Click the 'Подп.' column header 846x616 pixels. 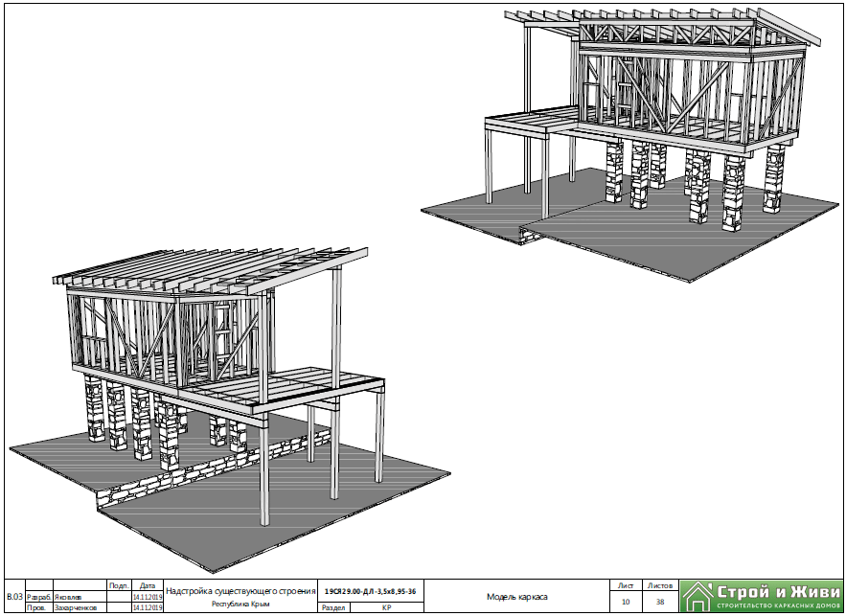(119, 584)
